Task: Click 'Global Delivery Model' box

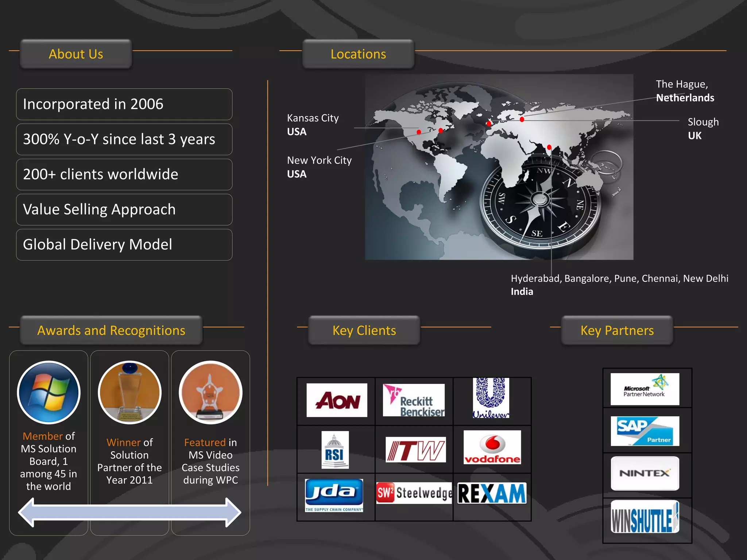Action: [124, 245]
